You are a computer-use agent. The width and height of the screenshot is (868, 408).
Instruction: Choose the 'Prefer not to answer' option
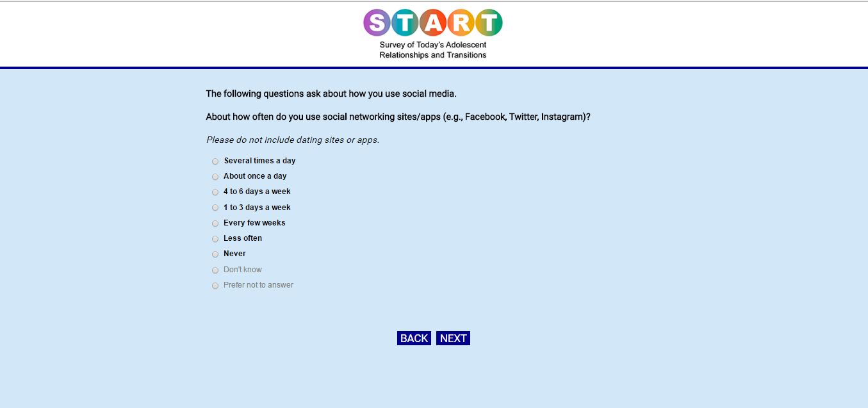(215, 286)
